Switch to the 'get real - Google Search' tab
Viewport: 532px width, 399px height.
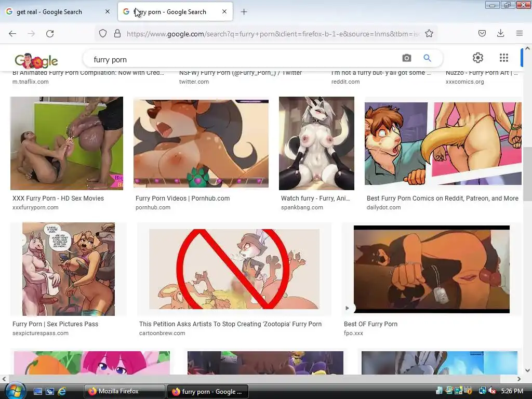[x=58, y=12]
